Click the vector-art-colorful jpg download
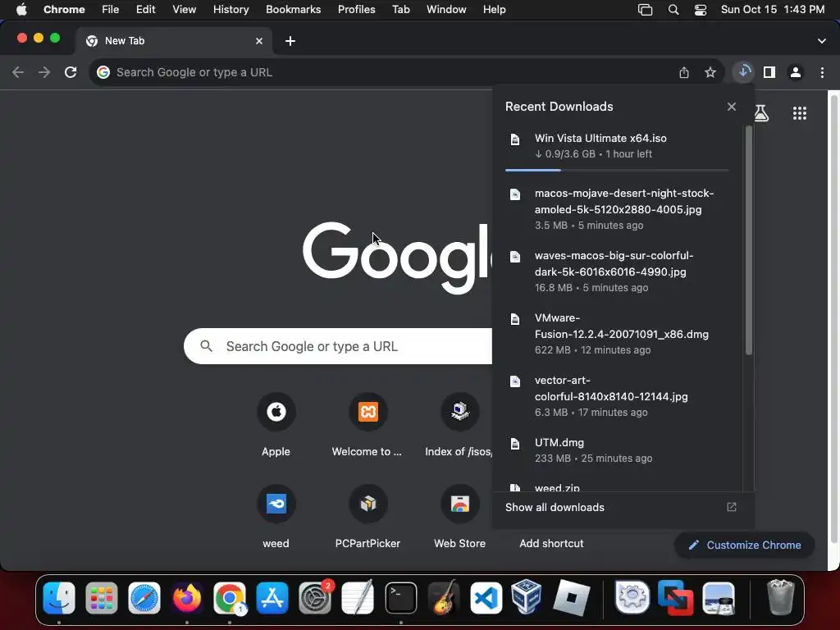Viewport: 840px width, 630px height. pyautogui.click(x=617, y=396)
